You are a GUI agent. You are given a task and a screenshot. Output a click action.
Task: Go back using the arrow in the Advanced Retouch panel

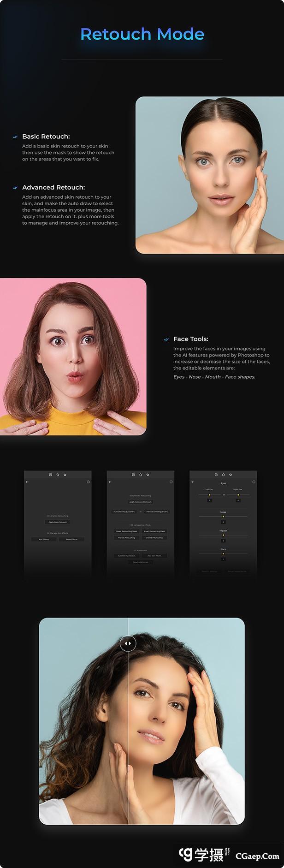pyautogui.click(x=110, y=482)
